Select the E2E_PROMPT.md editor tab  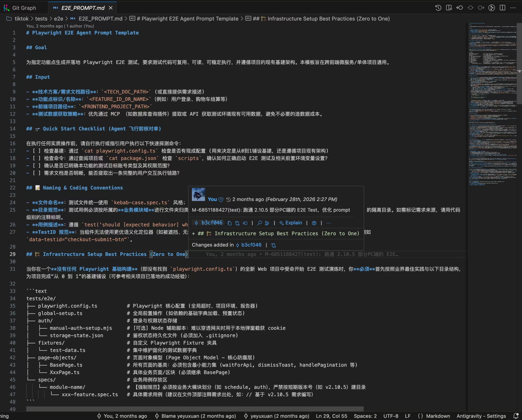point(82,8)
